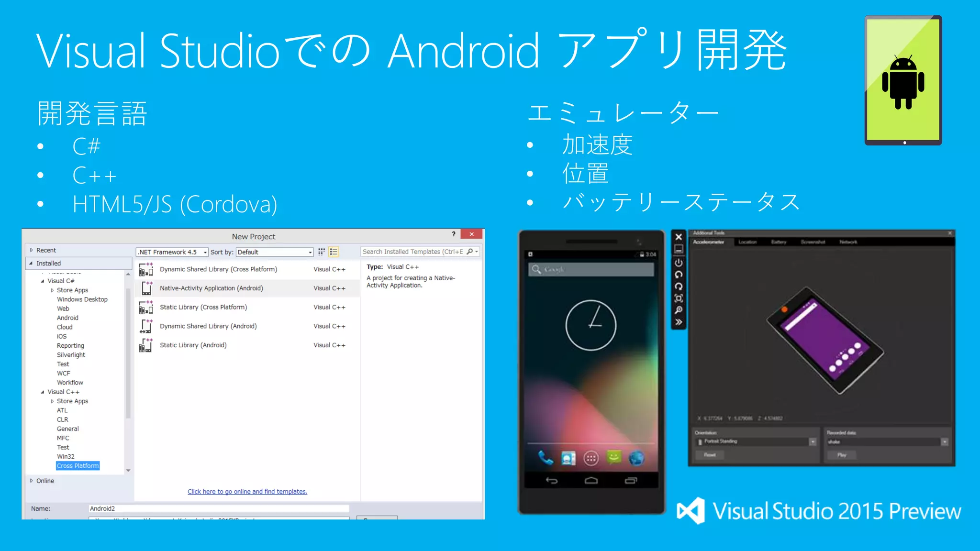Click the rotate right icon in emulator toolbar
Viewport: 980px width, 551px height.
pos(679,287)
